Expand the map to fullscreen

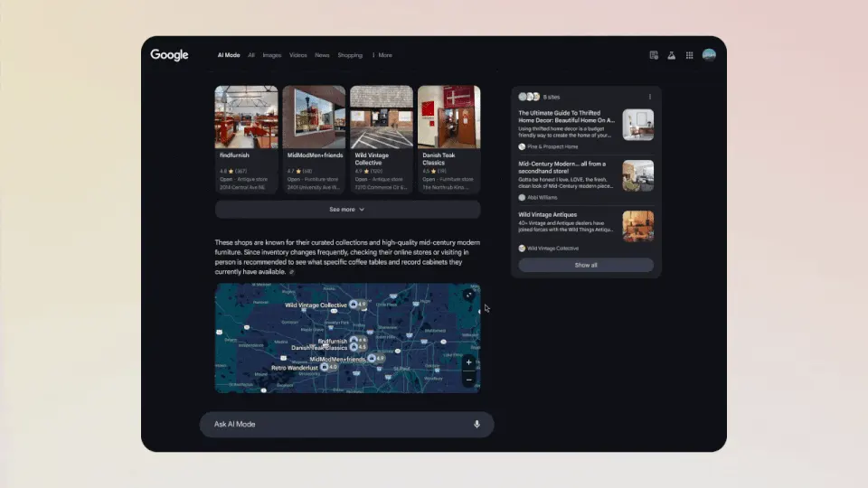pyautogui.click(x=469, y=295)
